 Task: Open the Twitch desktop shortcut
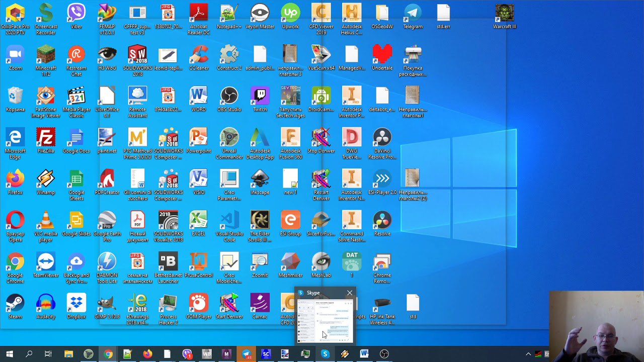[260, 100]
